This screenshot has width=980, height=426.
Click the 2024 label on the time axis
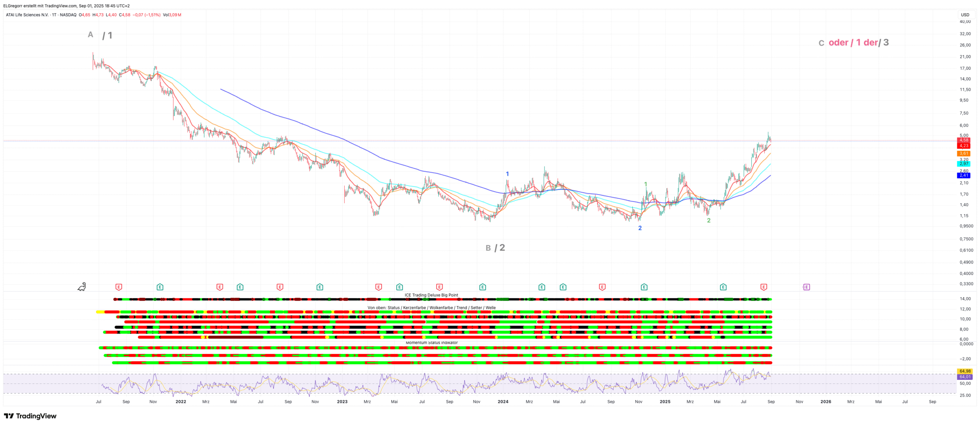[x=503, y=402]
